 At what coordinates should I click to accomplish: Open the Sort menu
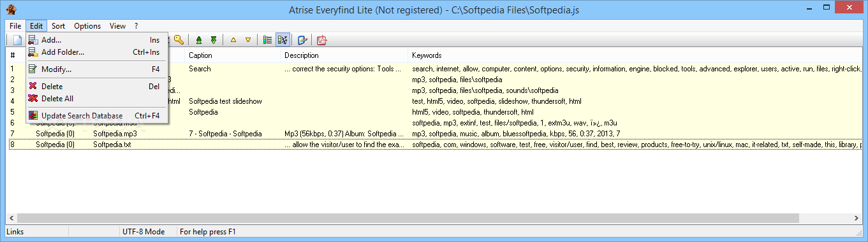click(x=58, y=26)
